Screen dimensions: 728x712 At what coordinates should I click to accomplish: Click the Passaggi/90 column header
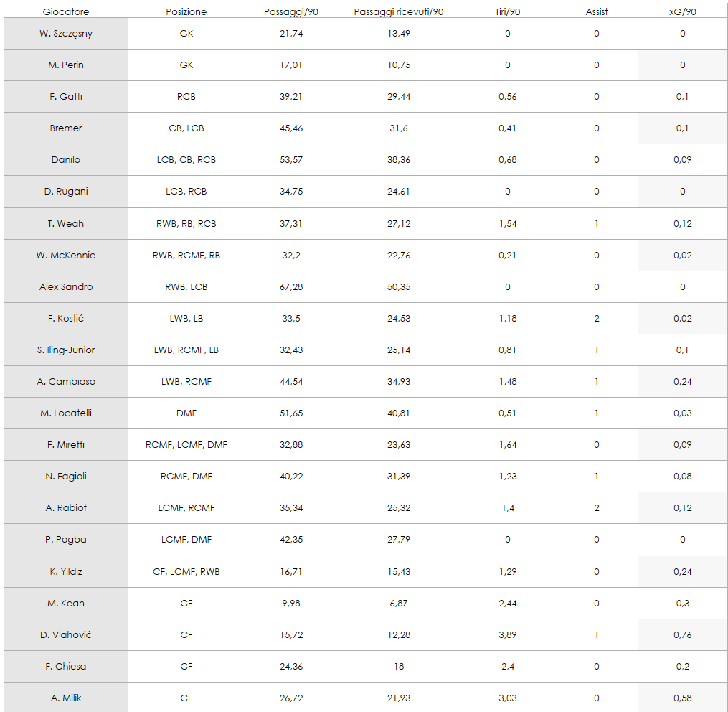(291, 12)
